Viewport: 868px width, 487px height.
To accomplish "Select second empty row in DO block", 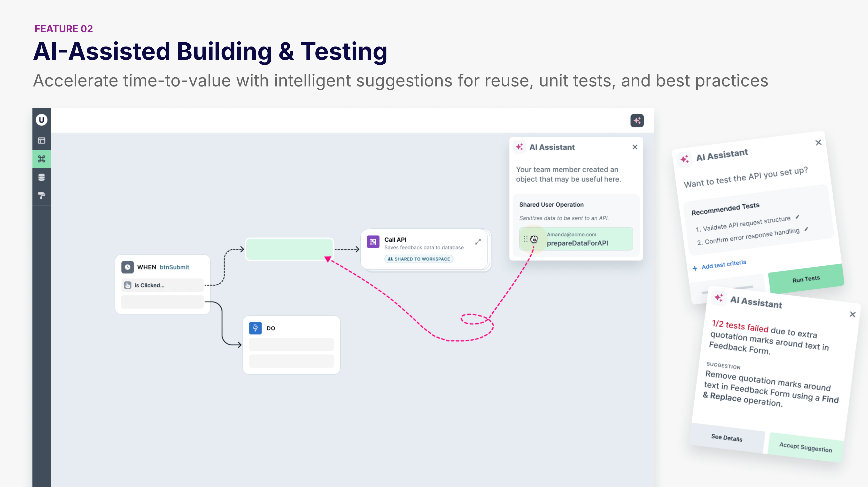I will (291, 361).
